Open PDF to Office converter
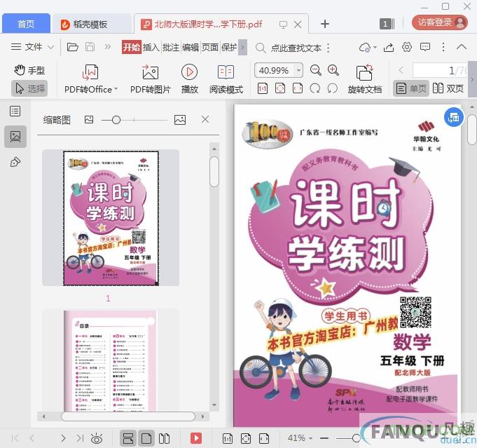477x448 pixels. pyautogui.click(x=90, y=79)
